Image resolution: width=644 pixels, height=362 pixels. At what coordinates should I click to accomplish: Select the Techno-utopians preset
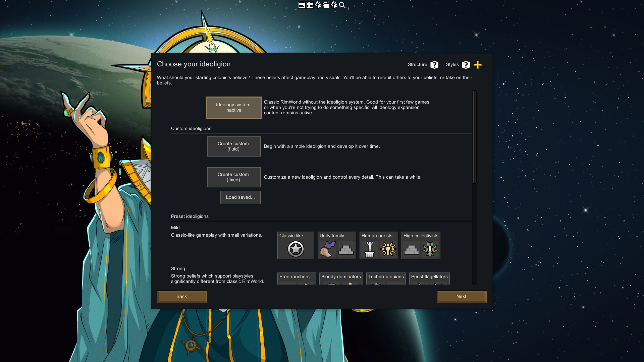pyautogui.click(x=386, y=278)
